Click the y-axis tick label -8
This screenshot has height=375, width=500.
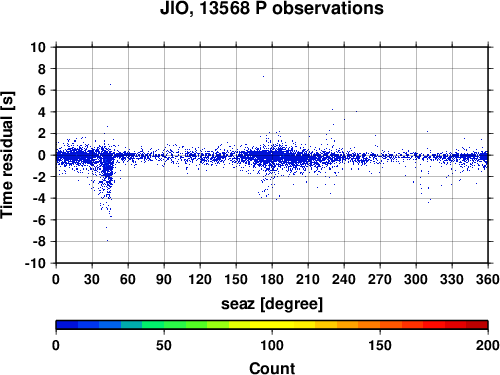coord(39,241)
